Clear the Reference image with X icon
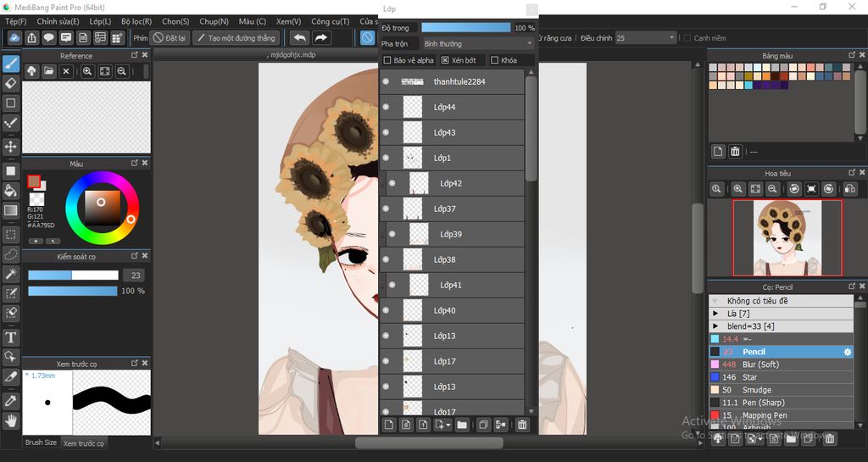The height and width of the screenshot is (462, 868). point(66,71)
